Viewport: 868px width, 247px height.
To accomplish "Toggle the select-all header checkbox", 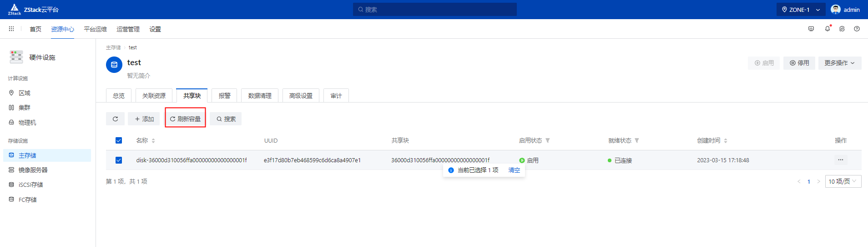I will coord(119,140).
